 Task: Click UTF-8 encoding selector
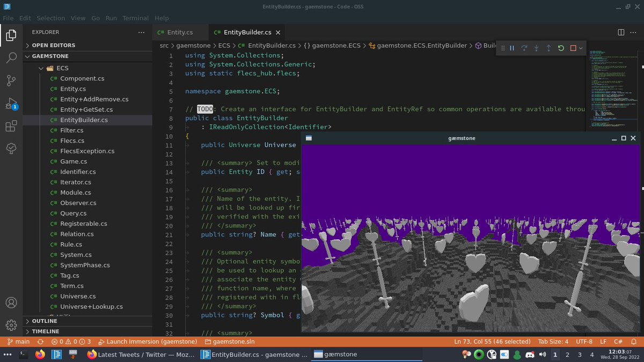point(584,342)
